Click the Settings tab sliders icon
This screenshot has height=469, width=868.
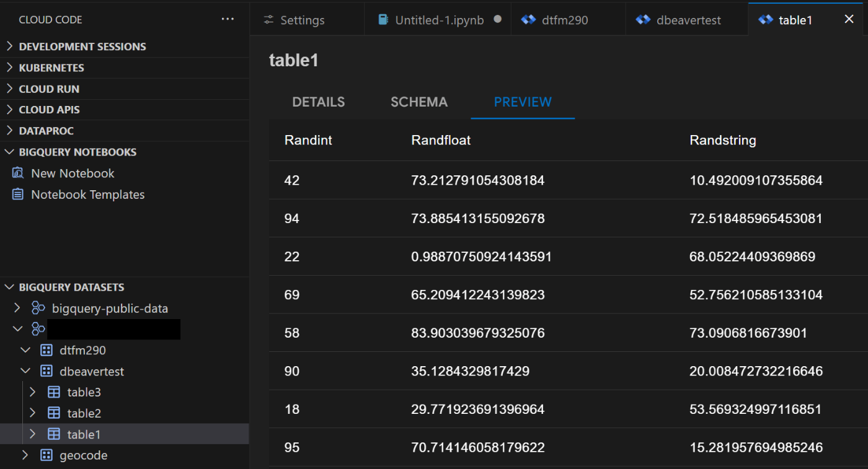[x=268, y=20]
